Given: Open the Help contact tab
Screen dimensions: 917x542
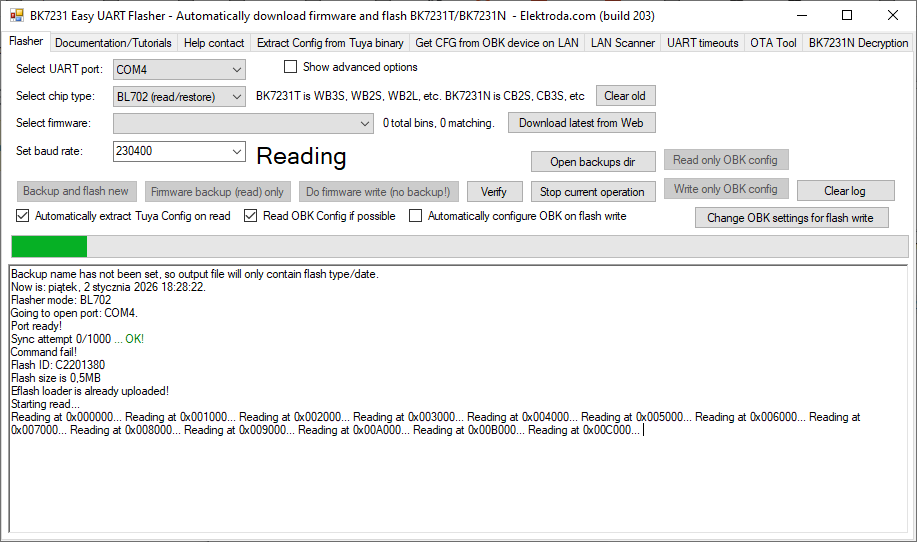Looking at the screenshot, I should tap(214, 43).
